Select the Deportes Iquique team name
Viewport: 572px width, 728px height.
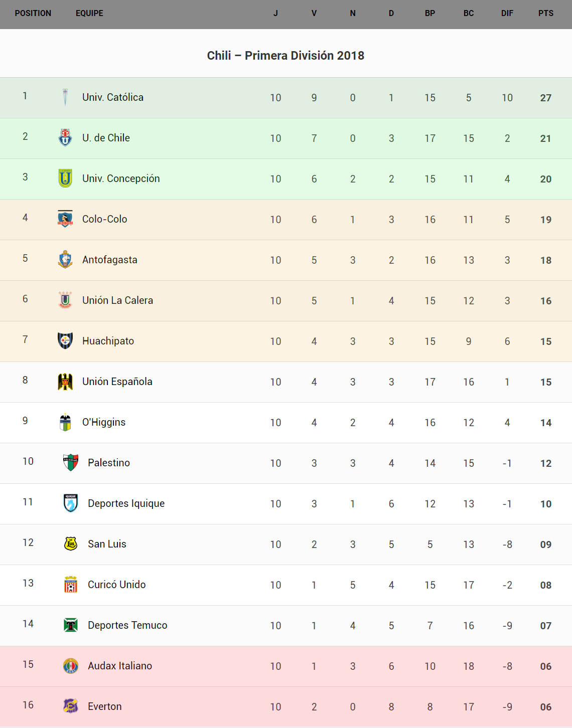point(126,503)
